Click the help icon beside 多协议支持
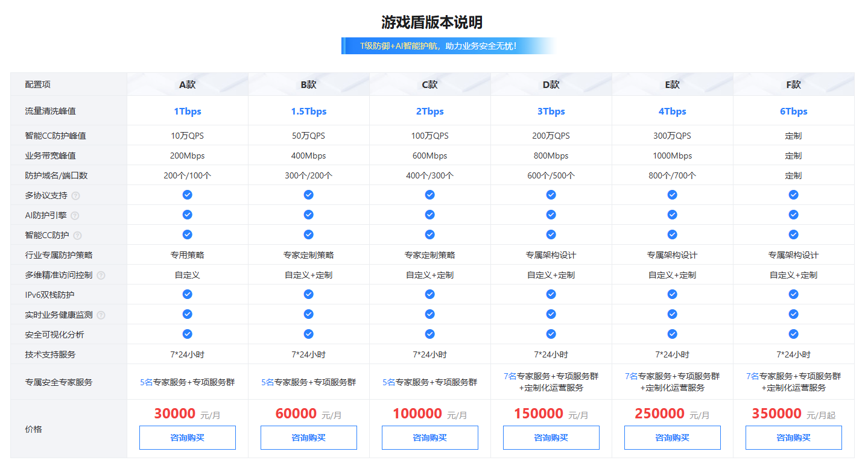Viewport: 868px width, 466px height. pyautogui.click(x=75, y=195)
